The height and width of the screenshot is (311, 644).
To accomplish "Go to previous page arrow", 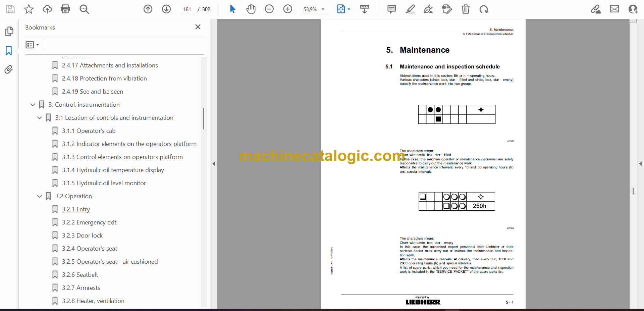I will click(x=148, y=9).
